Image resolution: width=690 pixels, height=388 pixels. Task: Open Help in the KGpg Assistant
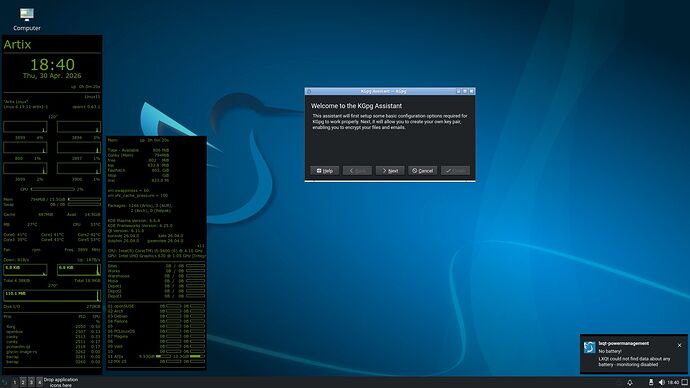(x=325, y=171)
